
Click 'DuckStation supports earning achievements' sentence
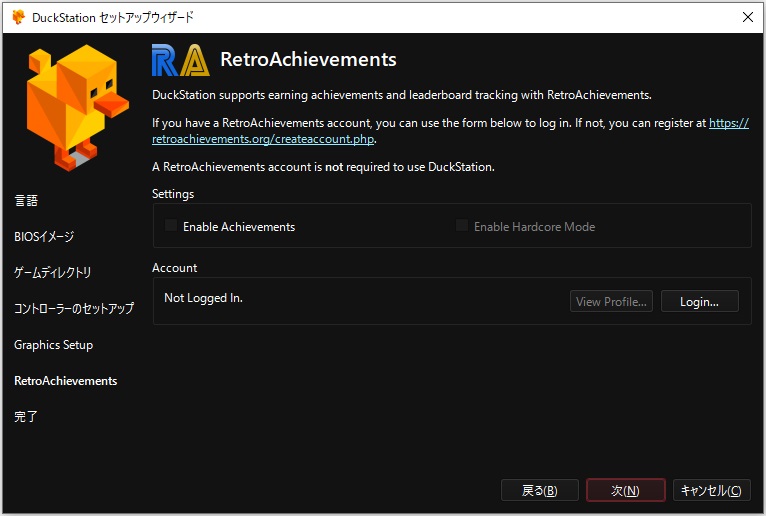click(402, 95)
